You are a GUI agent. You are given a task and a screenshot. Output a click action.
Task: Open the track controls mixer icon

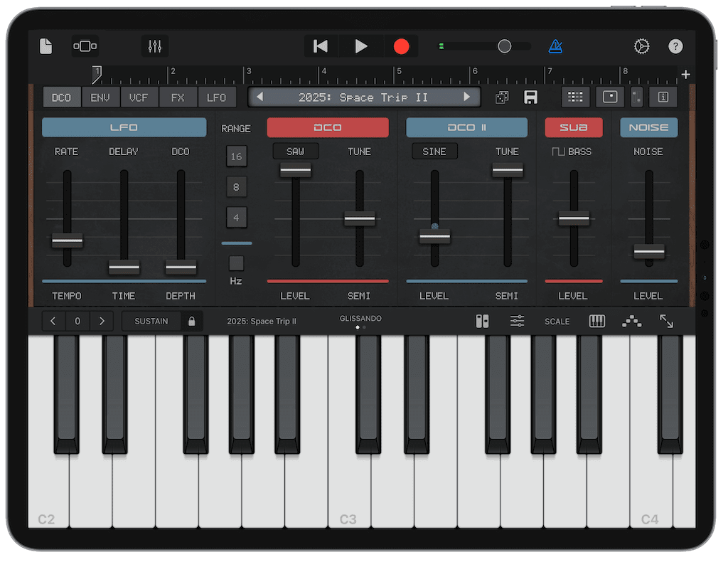pyautogui.click(x=154, y=46)
